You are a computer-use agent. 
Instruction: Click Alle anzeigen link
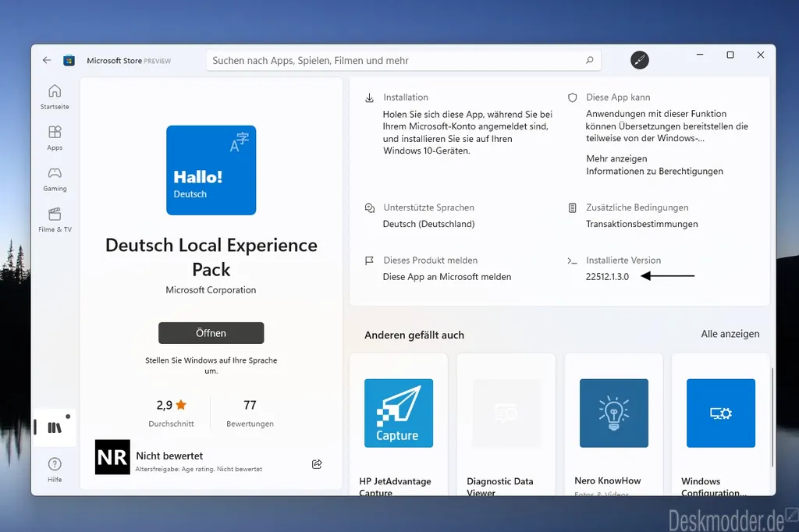(730, 334)
